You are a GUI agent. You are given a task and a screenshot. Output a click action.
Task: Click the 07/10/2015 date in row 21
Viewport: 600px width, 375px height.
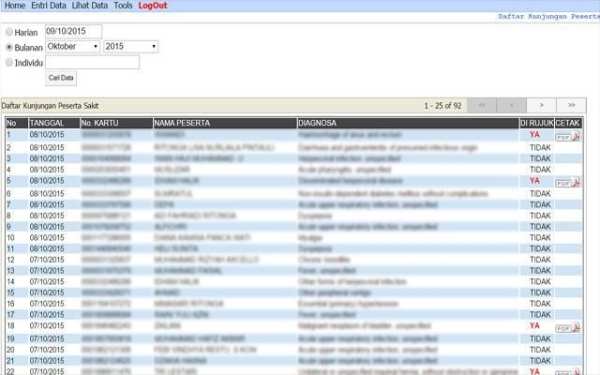[x=47, y=361]
